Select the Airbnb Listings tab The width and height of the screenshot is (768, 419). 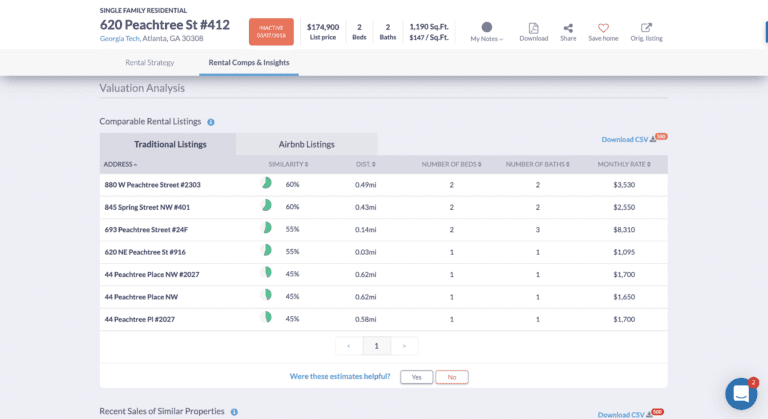click(306, 144)
